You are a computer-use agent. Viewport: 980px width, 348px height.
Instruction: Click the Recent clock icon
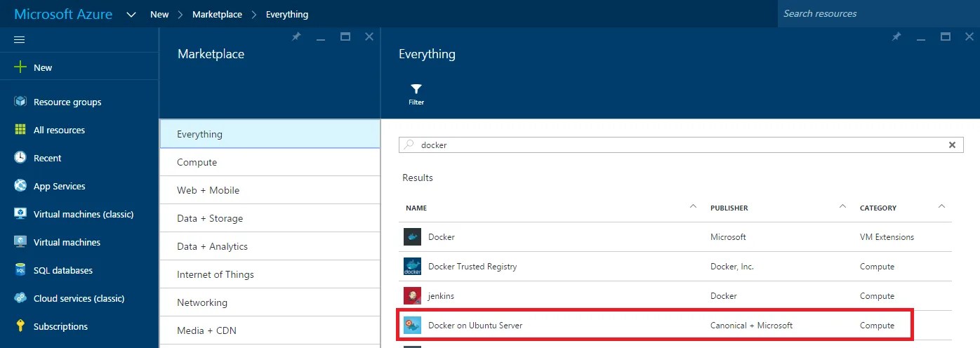pyautogui.click(x=20, y=158)
